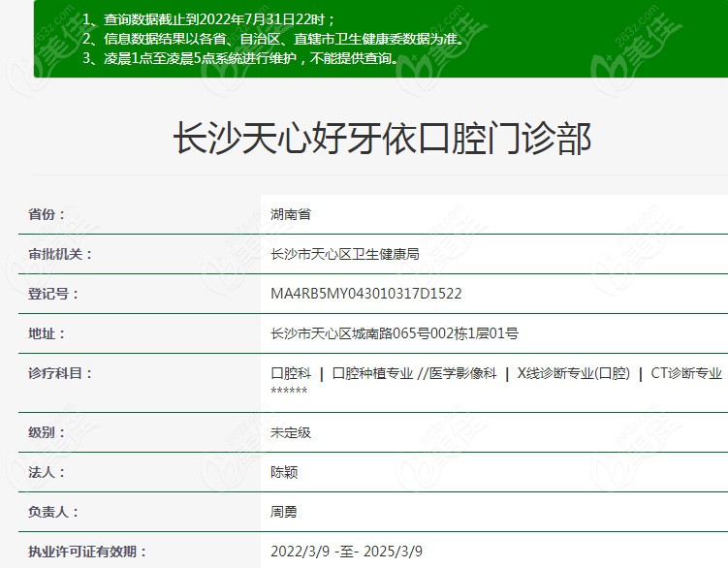This screenshot has height=568, width=728.
Task: Click the clinic title 长沙天心好牙依口腔门诊部
Action: pyautogui.click(x=381, y=140)
